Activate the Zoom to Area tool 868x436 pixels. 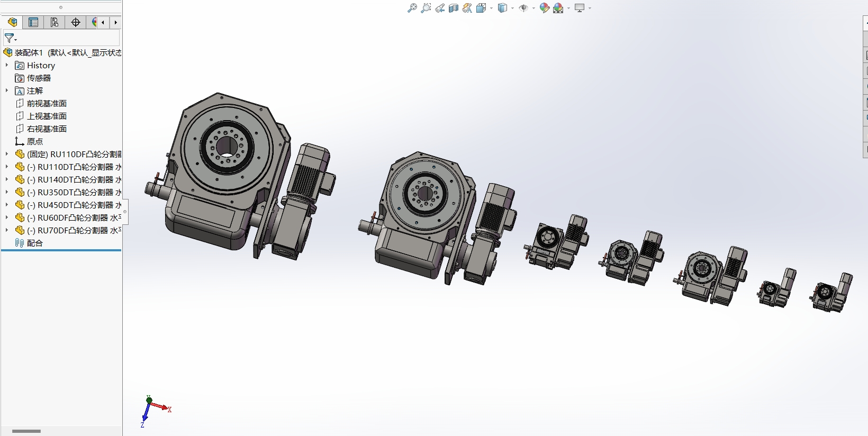pos(426,8)
